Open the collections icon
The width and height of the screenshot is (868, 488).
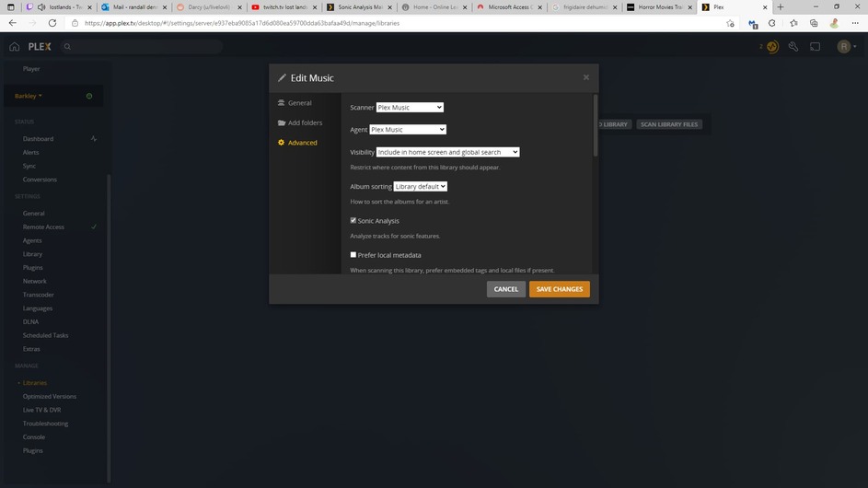(814, 23)
